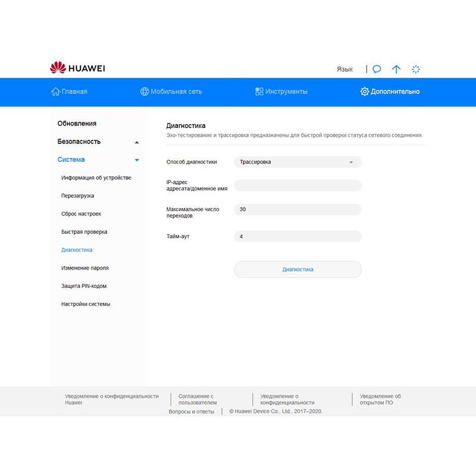Click the update arrow icon in header
The width and height of the screenshot is (476, 476).
tap(396, 69)
